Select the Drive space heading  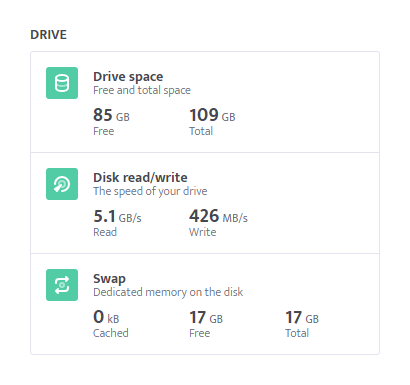click(128, 77)
